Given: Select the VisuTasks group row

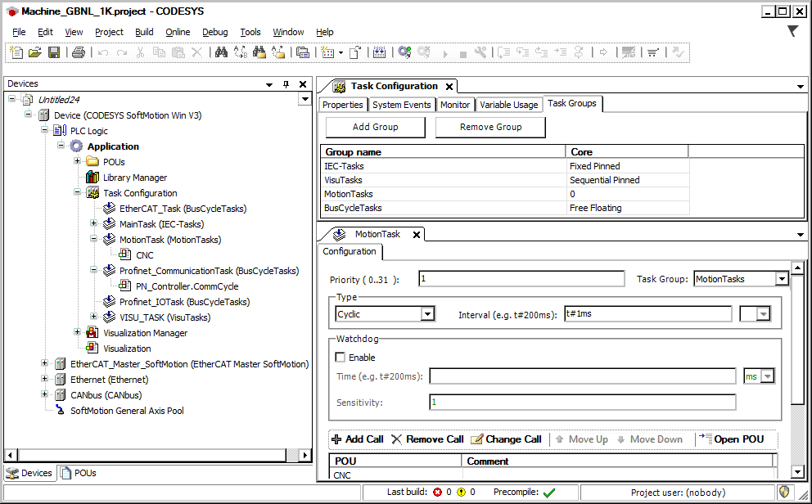Looking at the screenshot, I should pos(505,180).
